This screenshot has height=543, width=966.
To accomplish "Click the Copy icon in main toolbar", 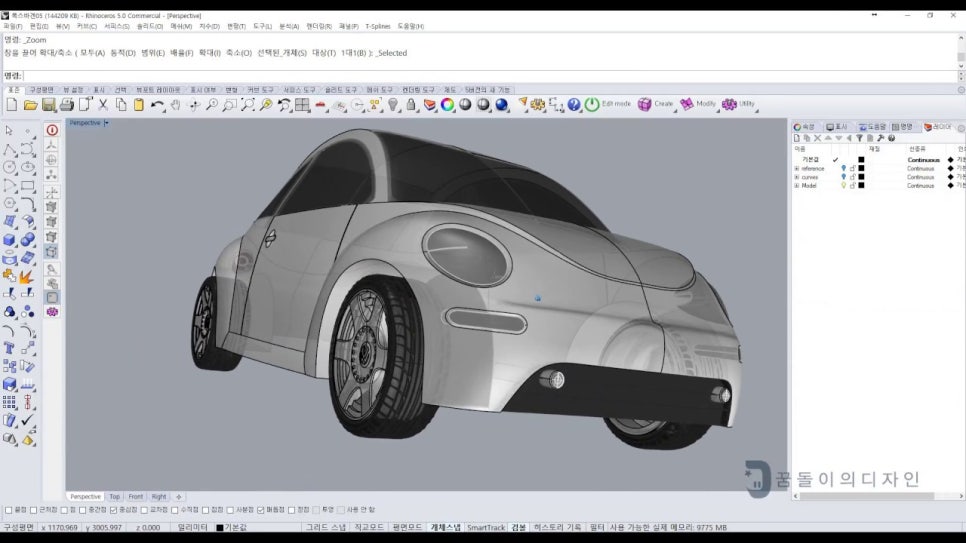I will coord(121,105).
